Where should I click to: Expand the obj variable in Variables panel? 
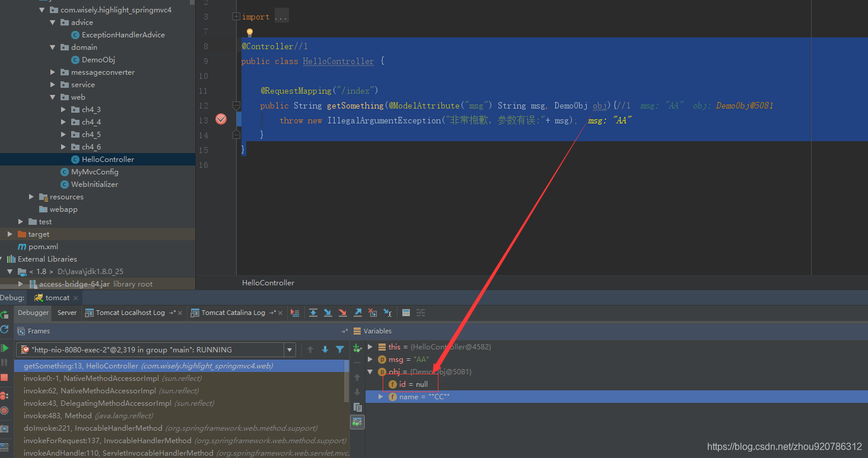coord(371,371)
